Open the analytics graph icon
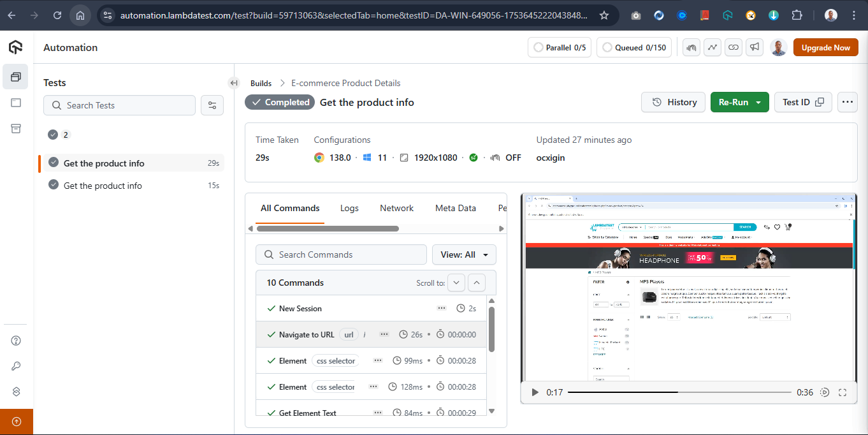Image resolution: width=868 pixels, height=435 pixels. coord(712,47)
